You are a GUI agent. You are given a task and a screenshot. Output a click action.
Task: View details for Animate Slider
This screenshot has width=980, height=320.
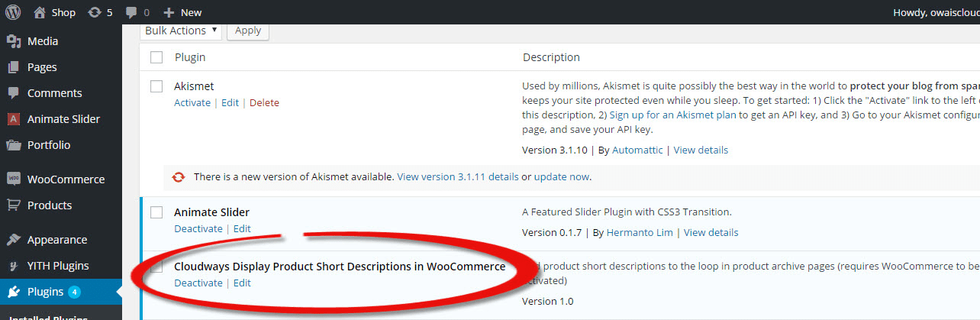(711, 233)
